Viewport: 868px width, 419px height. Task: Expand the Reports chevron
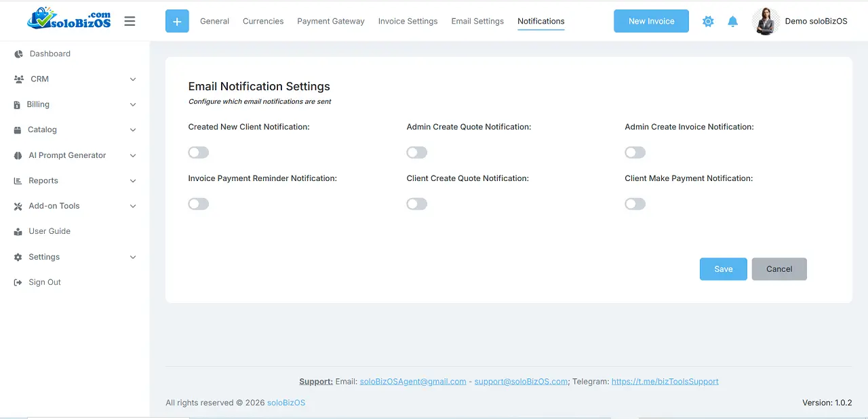point(133,181)
